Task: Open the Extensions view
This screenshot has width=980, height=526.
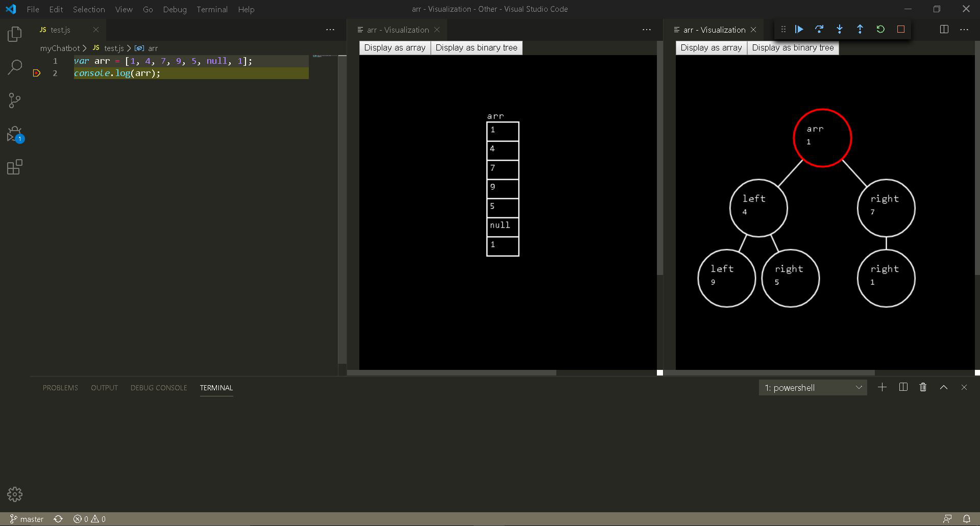Action: 15,167
